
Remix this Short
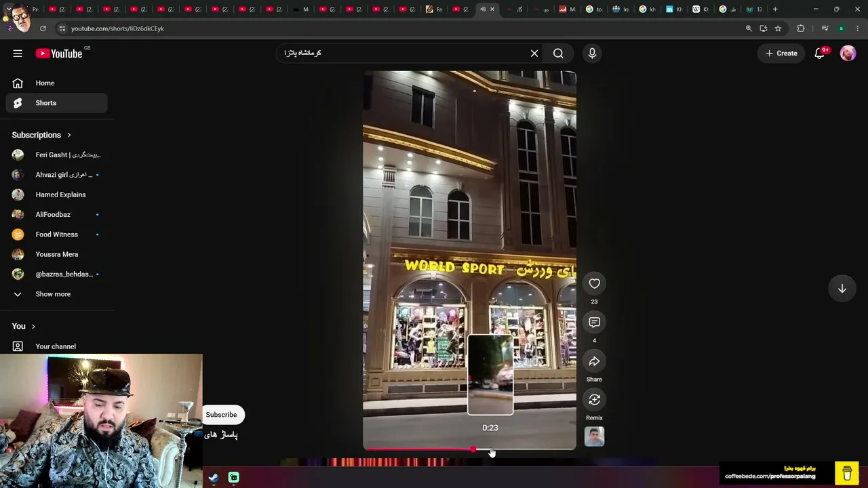(x=594, y=400)
